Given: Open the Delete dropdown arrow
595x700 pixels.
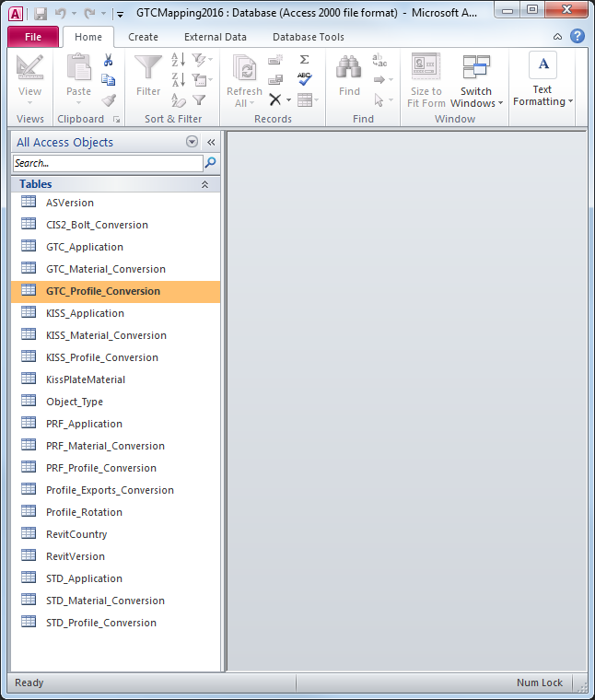Looking at the screenshot, I should (289, 100).
